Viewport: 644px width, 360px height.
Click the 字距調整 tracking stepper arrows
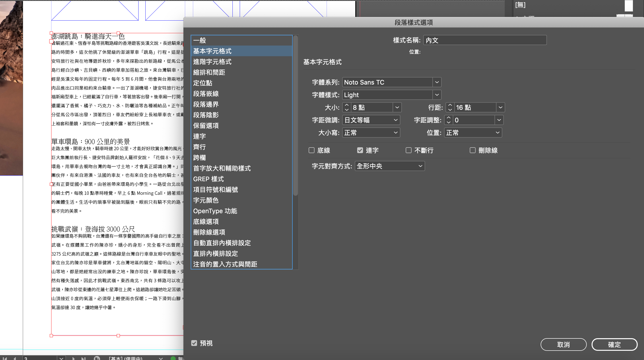coord(448,120)
